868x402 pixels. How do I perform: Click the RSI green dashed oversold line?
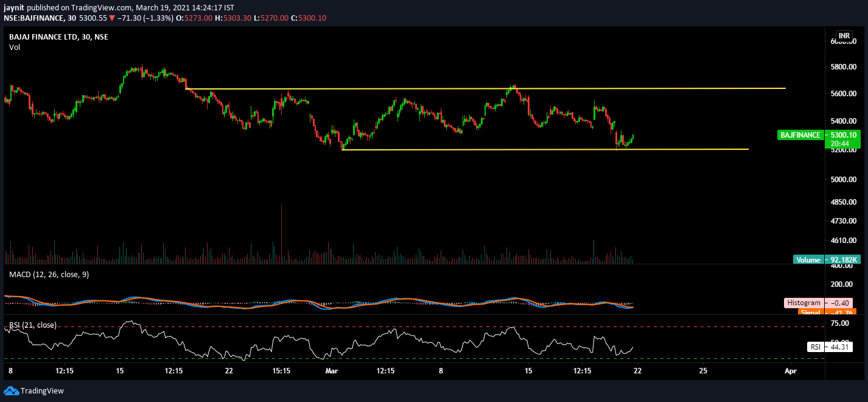(414, 358)
